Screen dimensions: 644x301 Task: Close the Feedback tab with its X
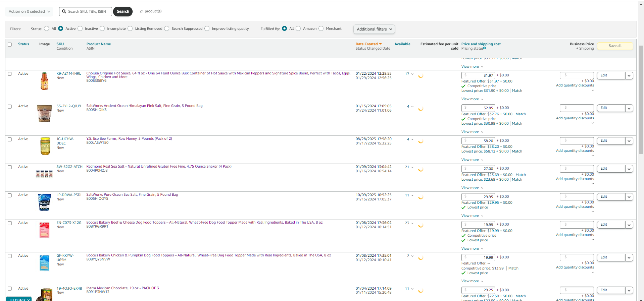pos(29,300)
